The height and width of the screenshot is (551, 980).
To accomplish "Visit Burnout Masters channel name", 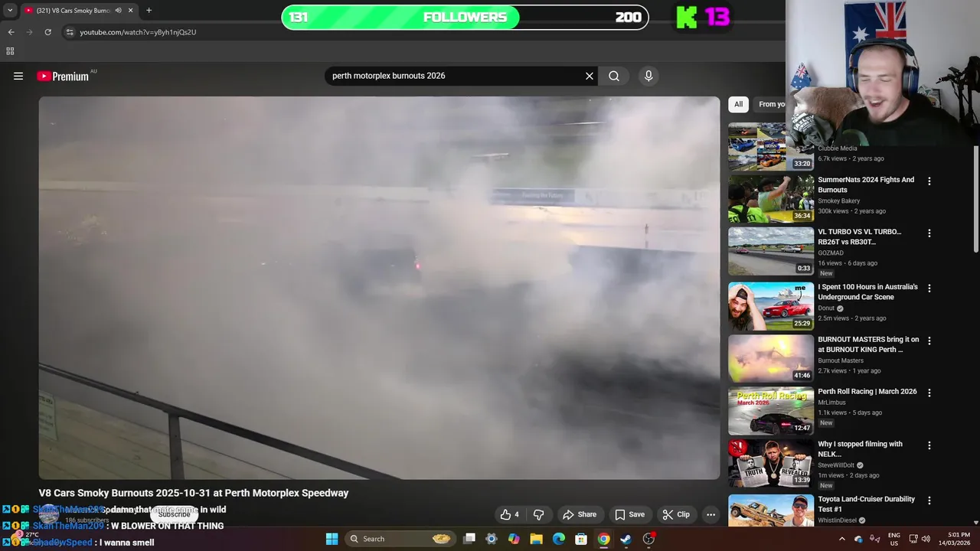I will point(840,360).
